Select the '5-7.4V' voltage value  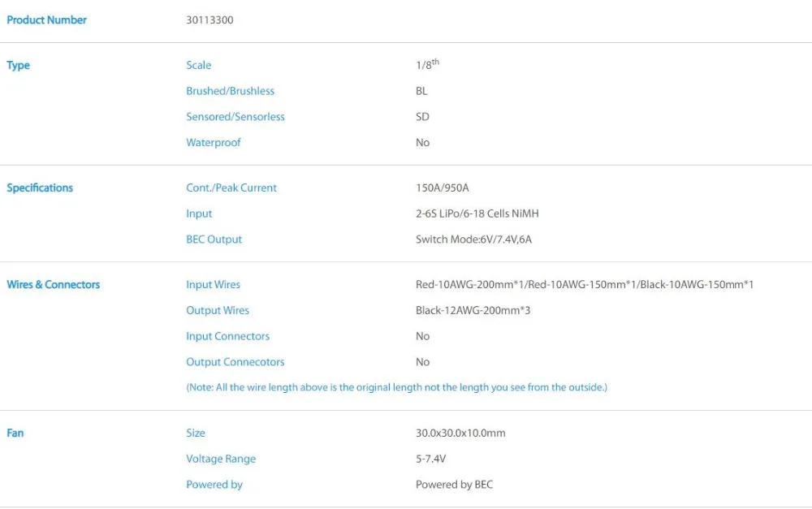431,459
